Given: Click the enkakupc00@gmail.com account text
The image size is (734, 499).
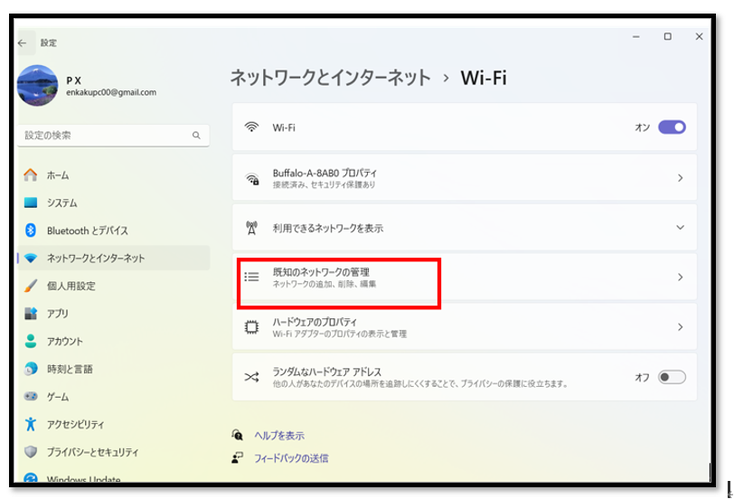Looking at the screenshot, I should [111, 92].
